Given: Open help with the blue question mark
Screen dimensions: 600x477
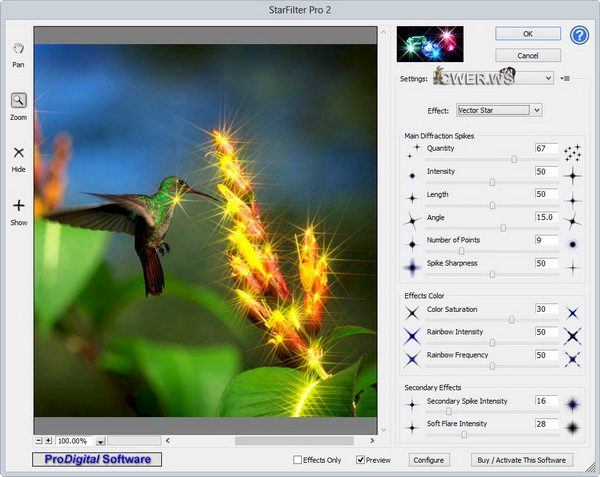Looking at the screenshot, I should coord(580,36).
